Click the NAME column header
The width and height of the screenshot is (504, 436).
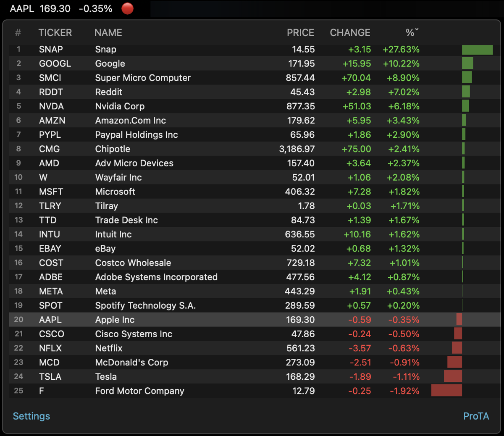coord(108,33)
